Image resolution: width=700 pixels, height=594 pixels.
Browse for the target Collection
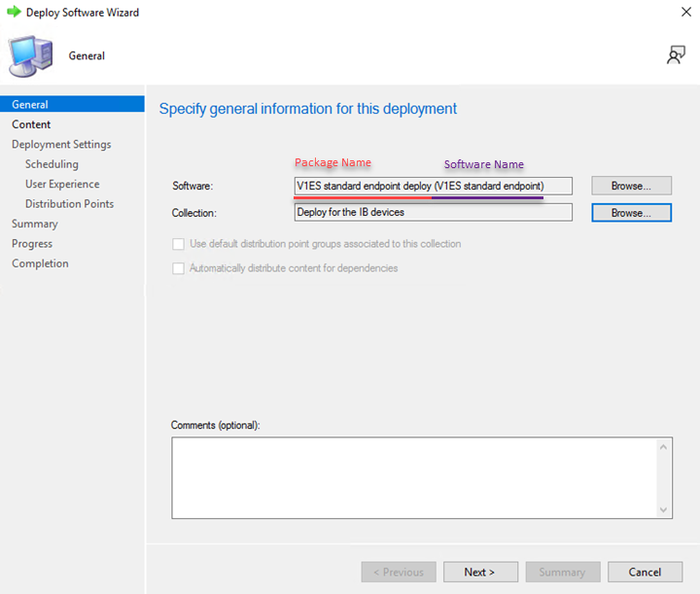coord(631,212)
